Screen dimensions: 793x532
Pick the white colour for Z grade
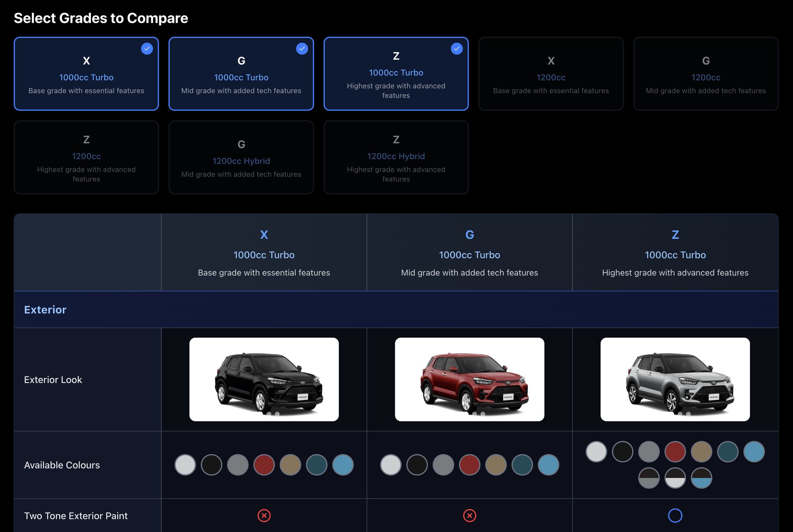pos(596,452)
